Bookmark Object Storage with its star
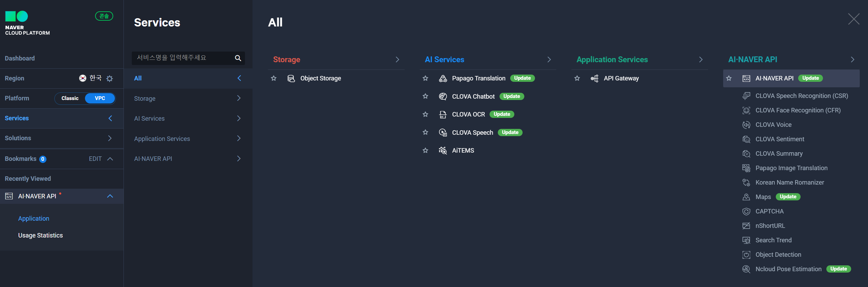 (x=274, y=78)
